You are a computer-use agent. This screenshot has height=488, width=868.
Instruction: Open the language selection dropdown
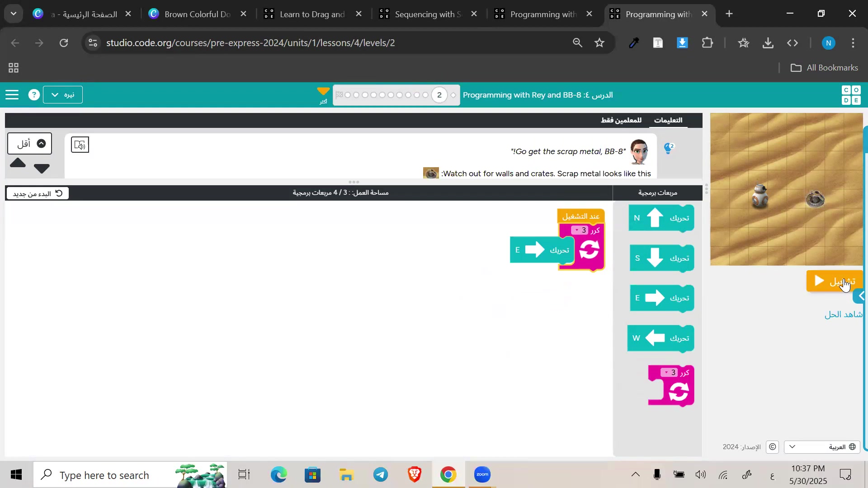point(822,447)
